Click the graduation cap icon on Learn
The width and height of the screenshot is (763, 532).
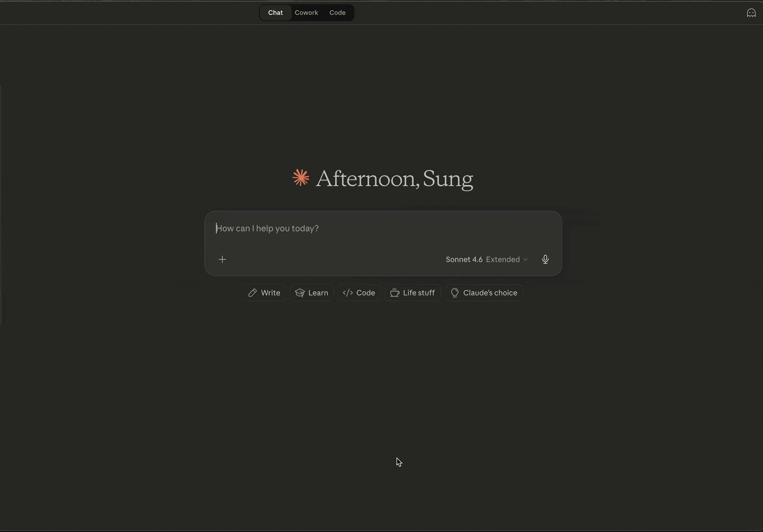pyautogui.click(x=300, y=293)
